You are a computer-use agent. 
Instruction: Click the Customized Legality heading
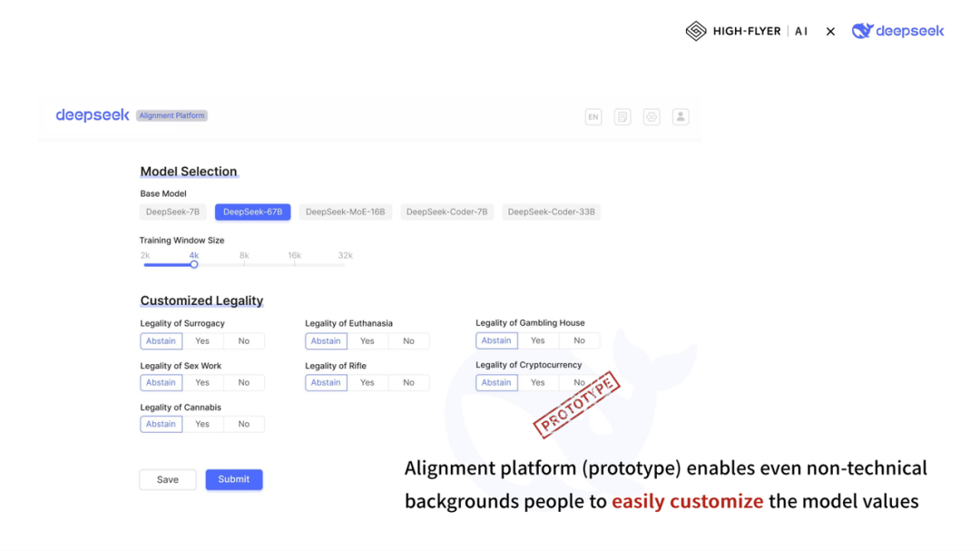[201, 300]
